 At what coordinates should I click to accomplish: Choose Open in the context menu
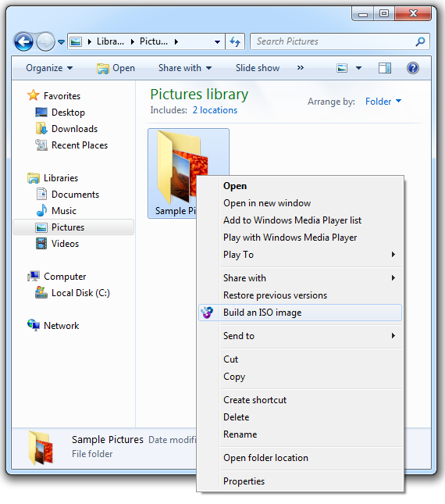235,186
